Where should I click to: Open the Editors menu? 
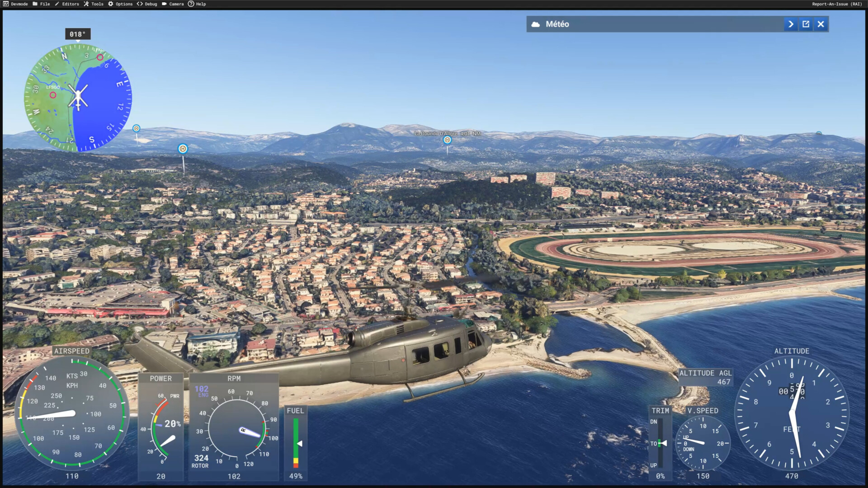[x=67, y=4]
